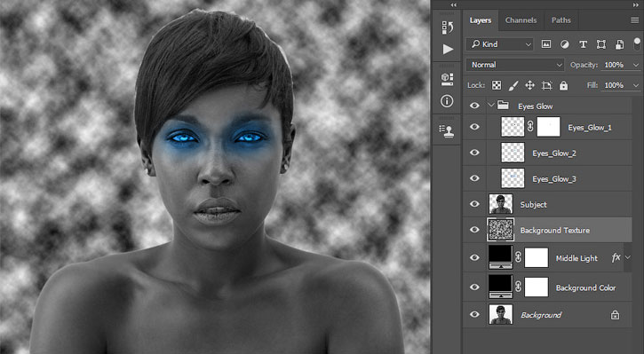Select the Subject layer name
The height and width of the screenshot is (354, 644).
click(x=533, y=204)
